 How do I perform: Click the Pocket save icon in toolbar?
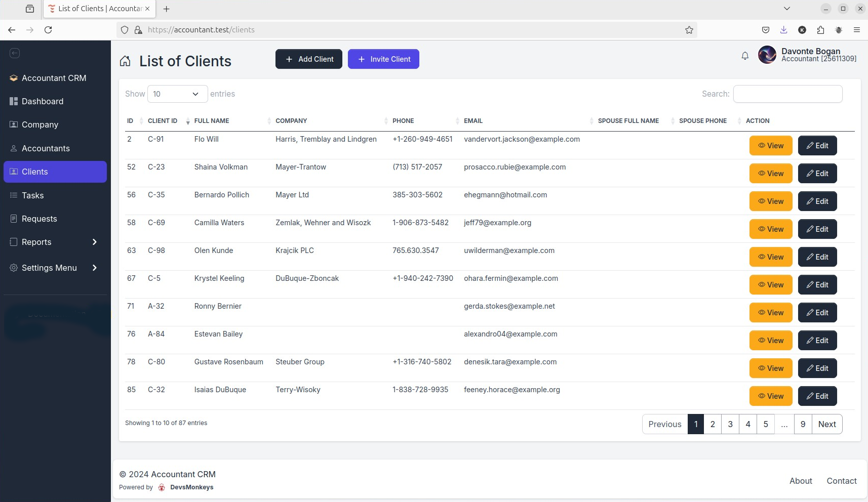(766, 30)
